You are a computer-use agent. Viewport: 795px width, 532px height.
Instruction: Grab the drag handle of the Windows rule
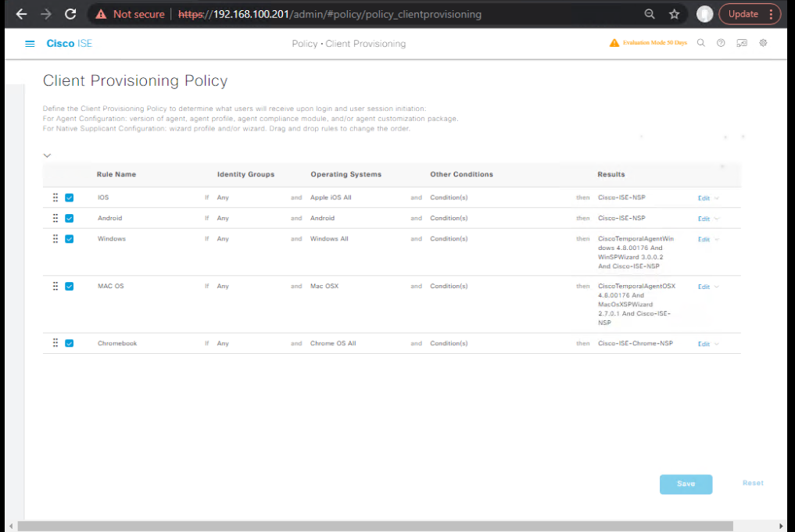pyautogui.click(x=56, y=238)
